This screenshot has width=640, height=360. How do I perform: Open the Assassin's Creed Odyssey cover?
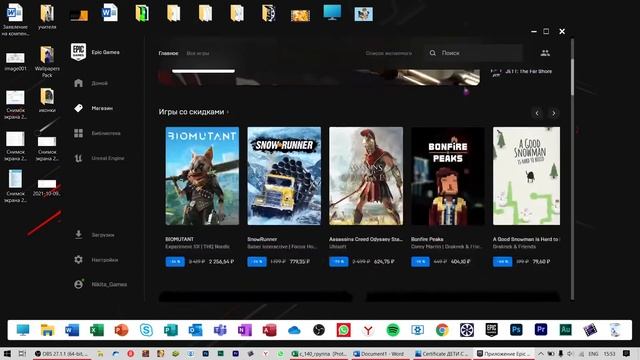click(x=366, y=176)
